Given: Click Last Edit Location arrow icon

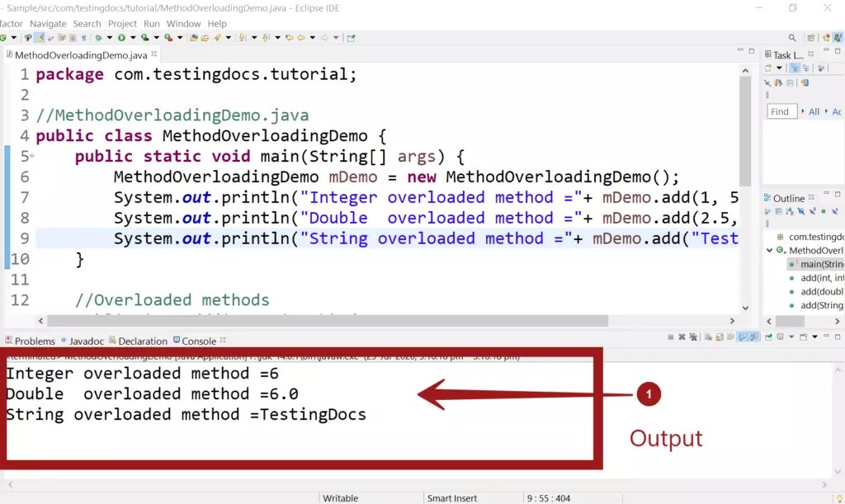Looking at the screenshot, I should pos(290,38).
